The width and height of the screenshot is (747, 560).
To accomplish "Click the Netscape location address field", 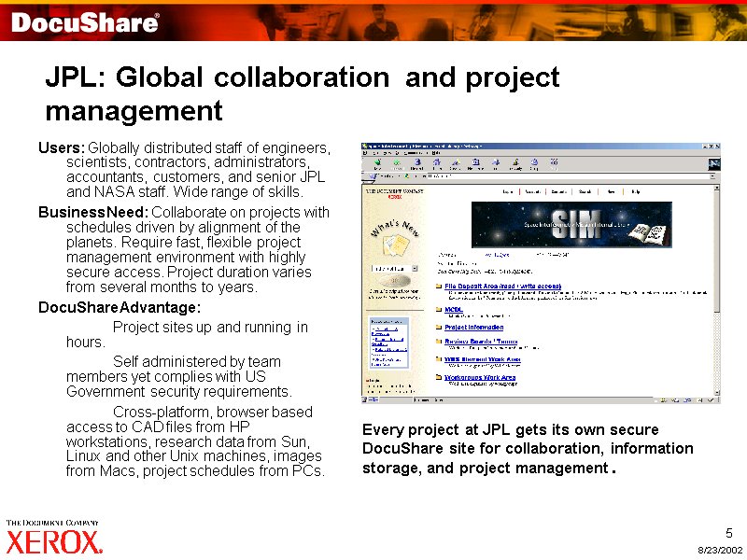I will 568,176.
